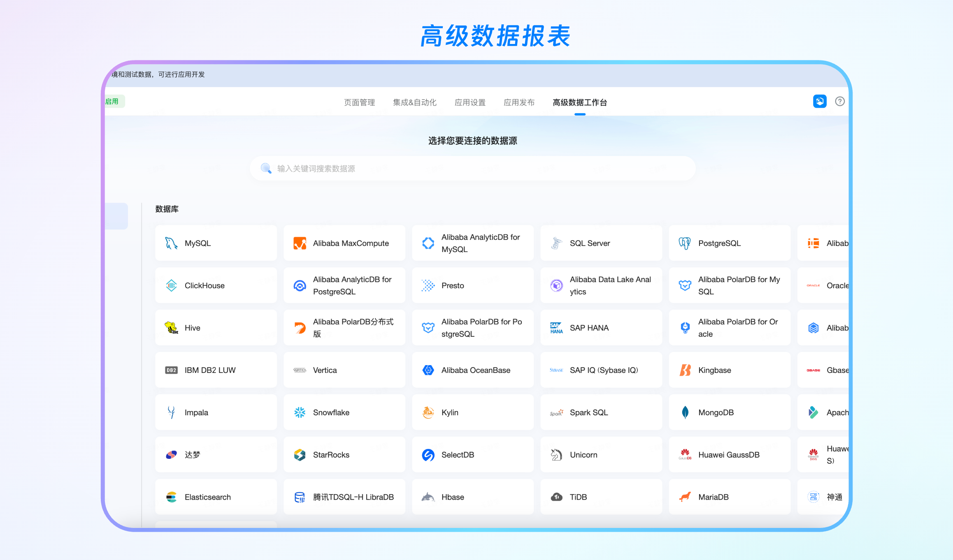Choose Alibaba PolarDB for PostgreSQL card
This screenshot has width=953, height=560.
473,328
